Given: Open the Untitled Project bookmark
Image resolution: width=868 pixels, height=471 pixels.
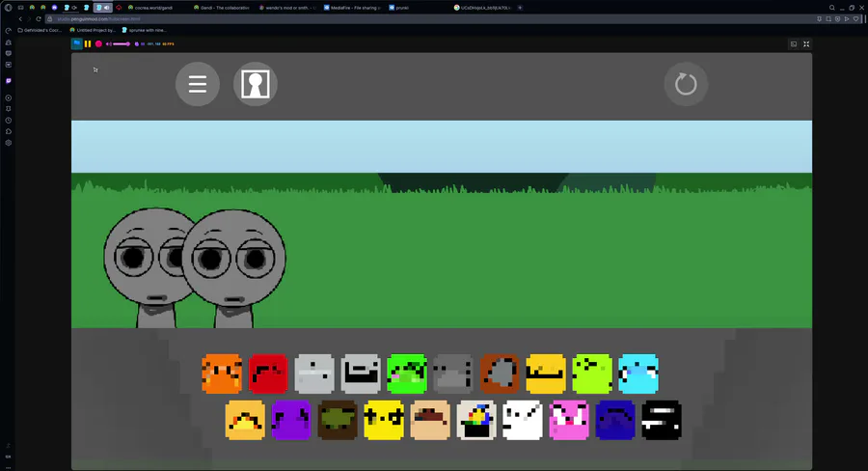Looking at the screenshot, I should 93,30.
